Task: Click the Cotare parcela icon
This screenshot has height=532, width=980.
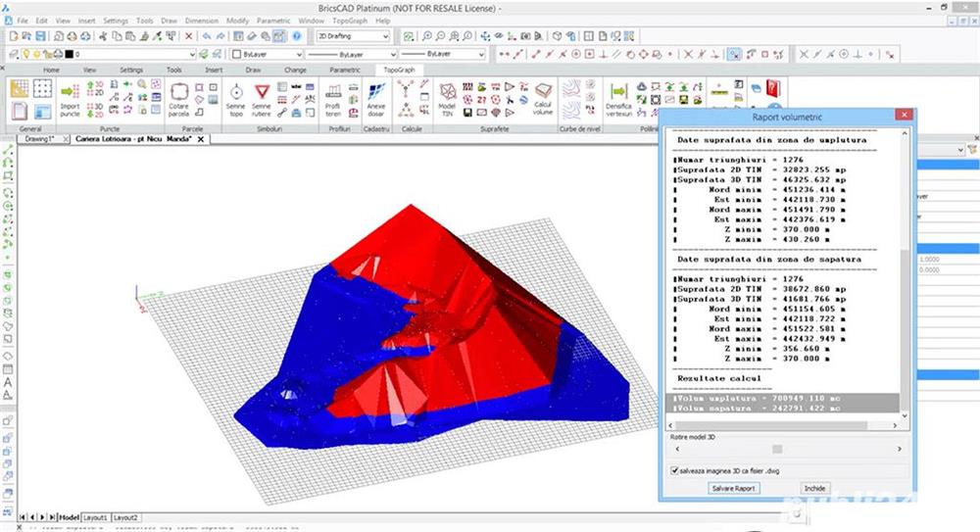Action: pyautogui.click(x=178, y=97)
